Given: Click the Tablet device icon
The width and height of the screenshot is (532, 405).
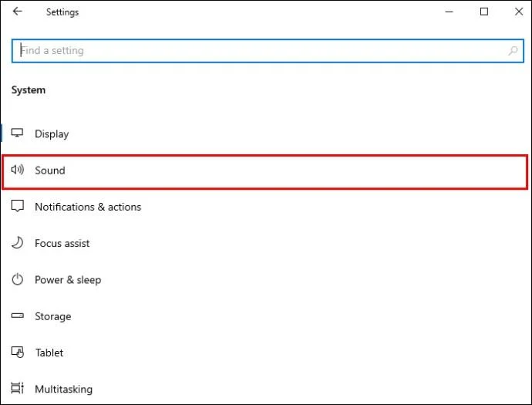Looking at the screenshot, I should coord(18,353).
